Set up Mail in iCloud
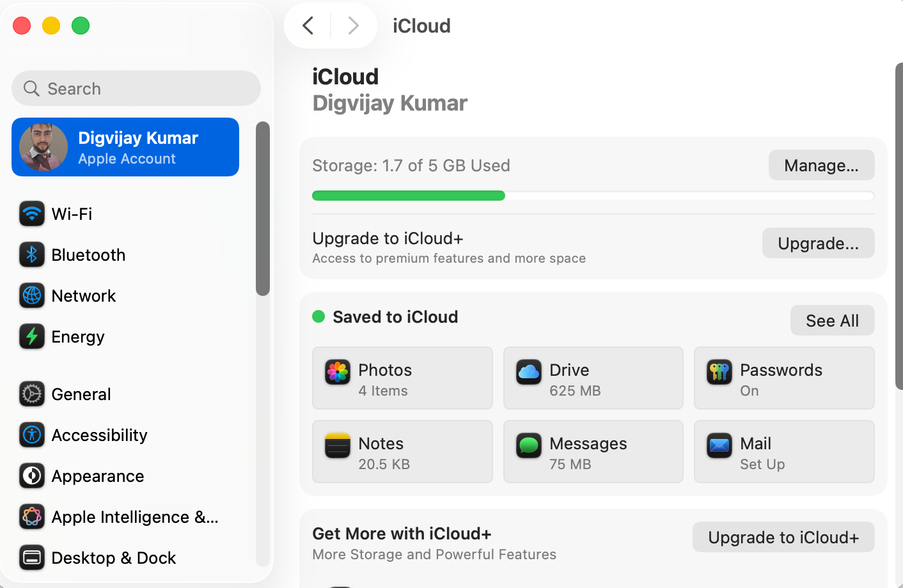 coord(784,451)
